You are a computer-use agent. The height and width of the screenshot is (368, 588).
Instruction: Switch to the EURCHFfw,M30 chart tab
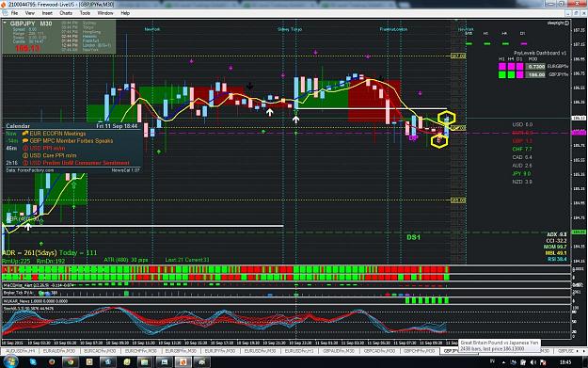tap(140, 351)
